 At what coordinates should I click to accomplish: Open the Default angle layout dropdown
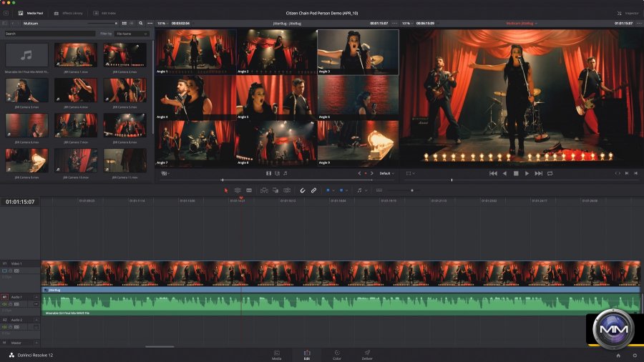tap(386, 174)
